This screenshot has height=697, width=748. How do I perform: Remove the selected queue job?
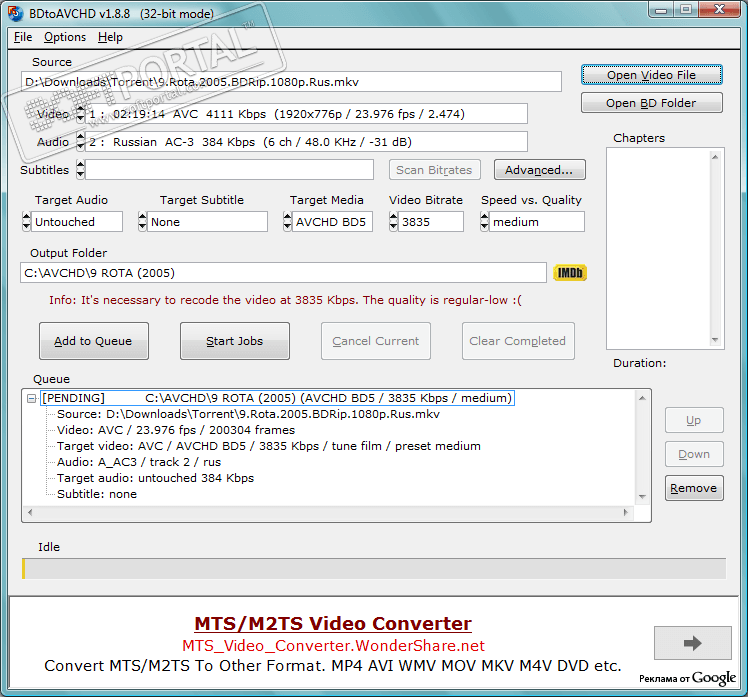pos(694,488)
